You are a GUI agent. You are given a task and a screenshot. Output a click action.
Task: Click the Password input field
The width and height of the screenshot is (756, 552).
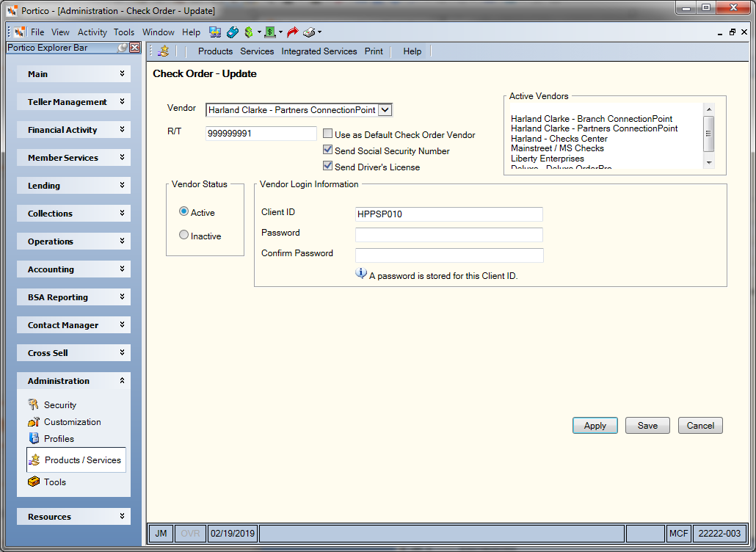click(x=449, y=235)
